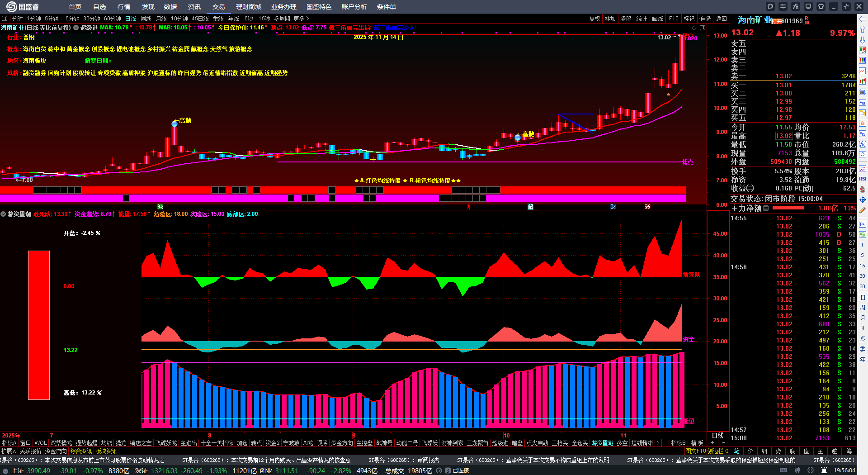This screenshot has width=868, height=475.
Task: Click the arrow after 短线情绪 indicator tab
Action: 658,443
